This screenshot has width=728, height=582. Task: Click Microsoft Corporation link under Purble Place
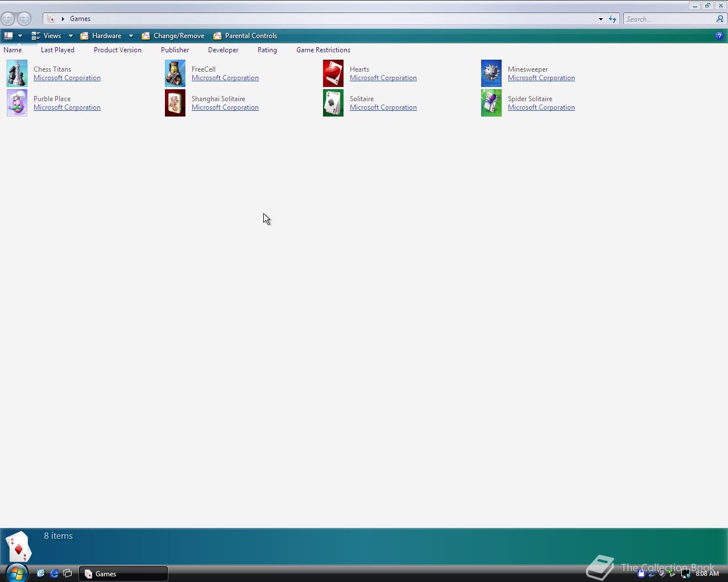[x=67, y=107]
